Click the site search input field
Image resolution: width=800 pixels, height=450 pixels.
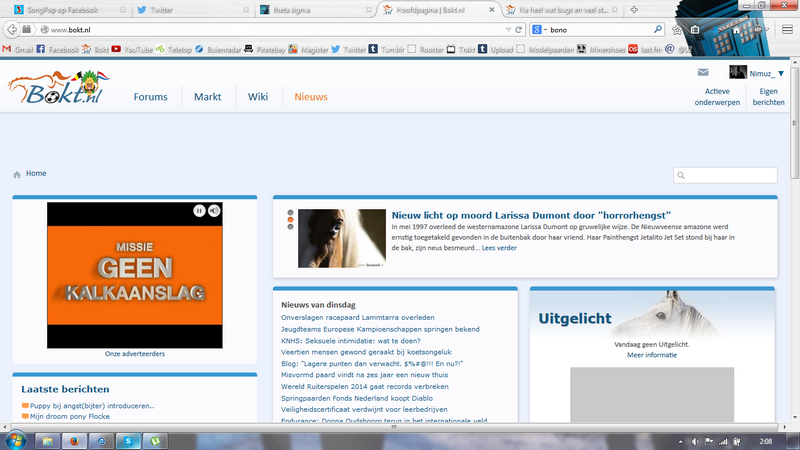(x=725, y=176)
